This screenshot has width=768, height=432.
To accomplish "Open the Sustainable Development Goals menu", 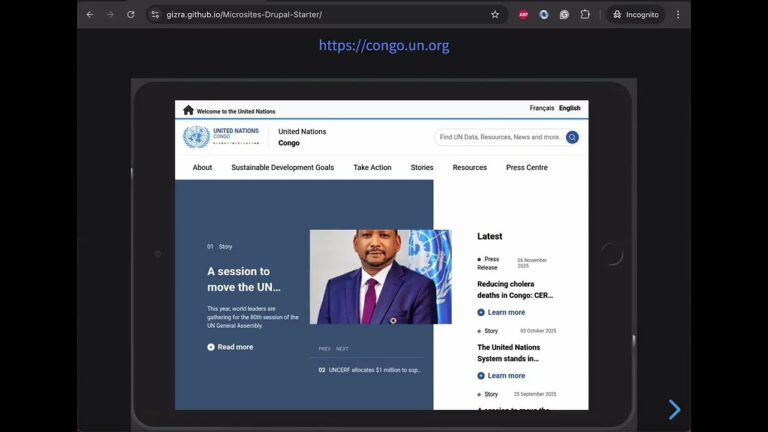I will 283,168.
